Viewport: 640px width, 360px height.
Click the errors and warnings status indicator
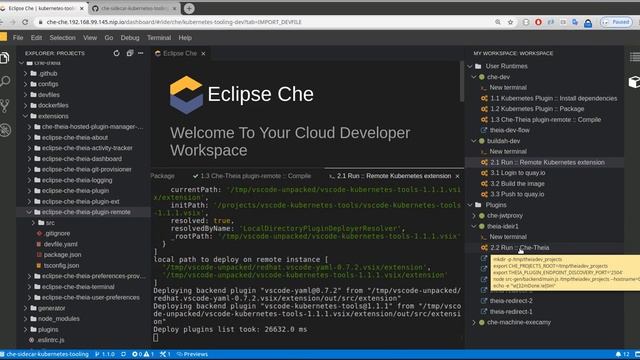142,354
